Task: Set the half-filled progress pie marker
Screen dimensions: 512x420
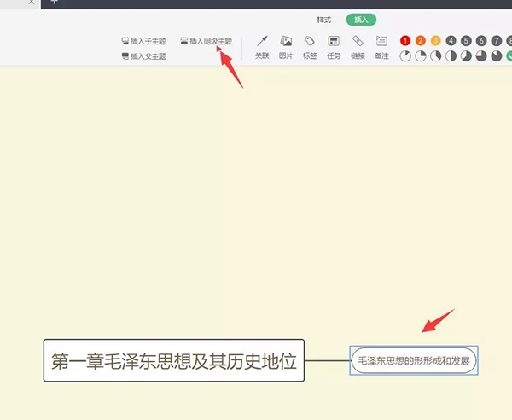Action: (x=451, y=55)
